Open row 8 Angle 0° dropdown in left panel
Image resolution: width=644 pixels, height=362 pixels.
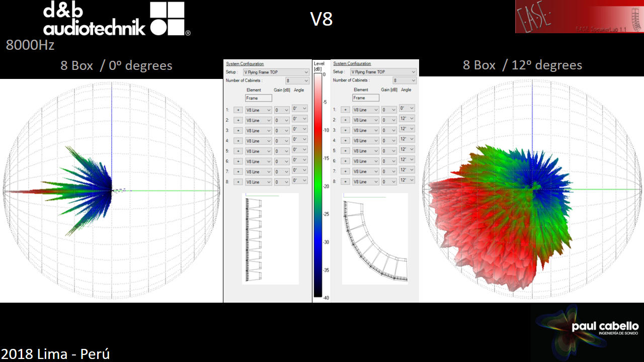point(300,180)
